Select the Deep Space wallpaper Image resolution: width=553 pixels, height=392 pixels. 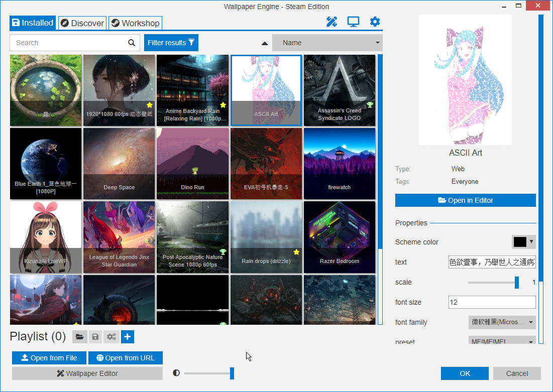119,164
